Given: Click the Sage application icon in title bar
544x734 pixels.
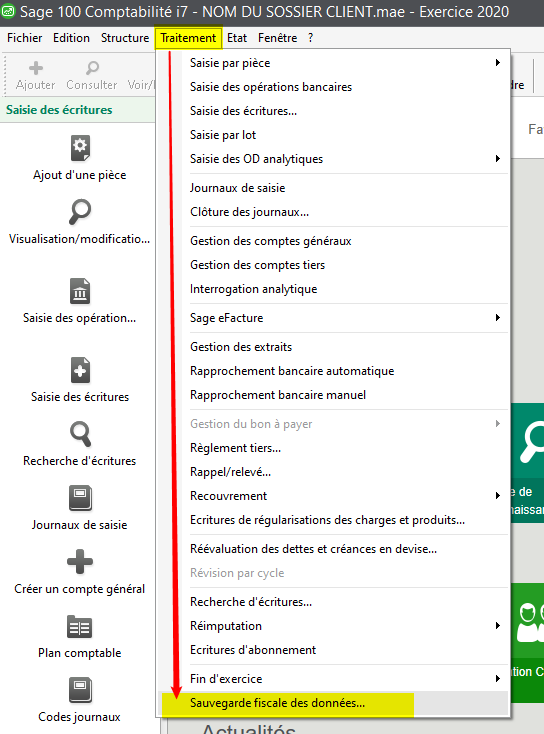Looking at the screenshot, I should 8,11.
